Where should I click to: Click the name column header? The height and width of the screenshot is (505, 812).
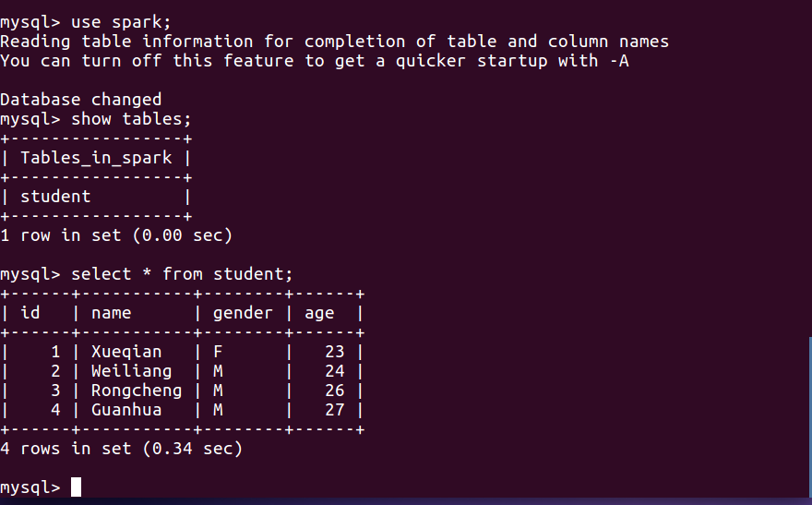point(112,313)
